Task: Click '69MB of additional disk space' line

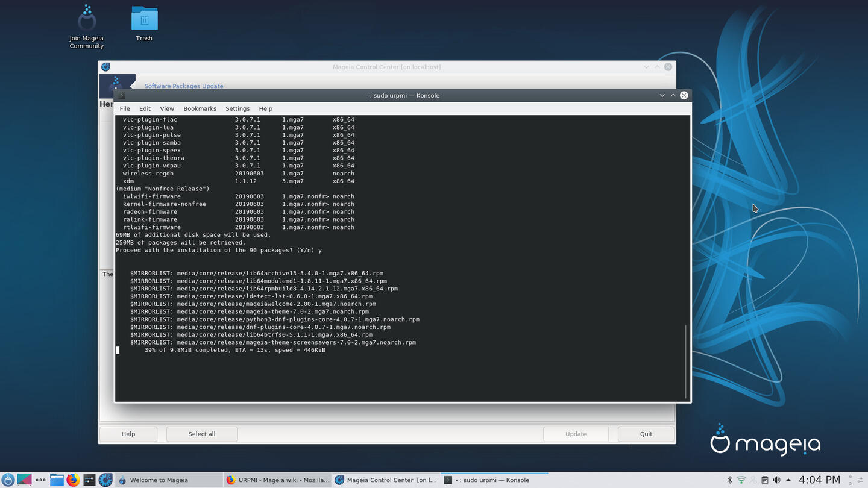Action: pyautogui.click(x=193, y=235)
